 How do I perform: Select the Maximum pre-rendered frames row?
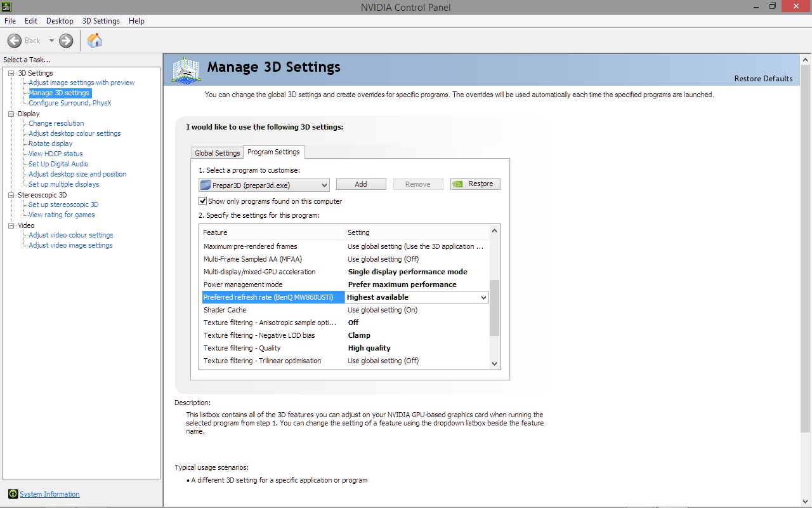click(x=344, y=246)
